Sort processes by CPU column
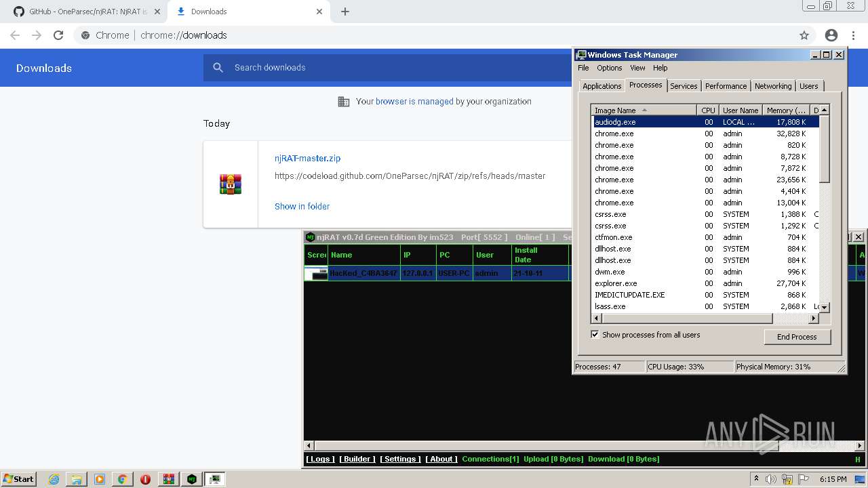This screenshot has height=488, width=868. tap(708, 110)
